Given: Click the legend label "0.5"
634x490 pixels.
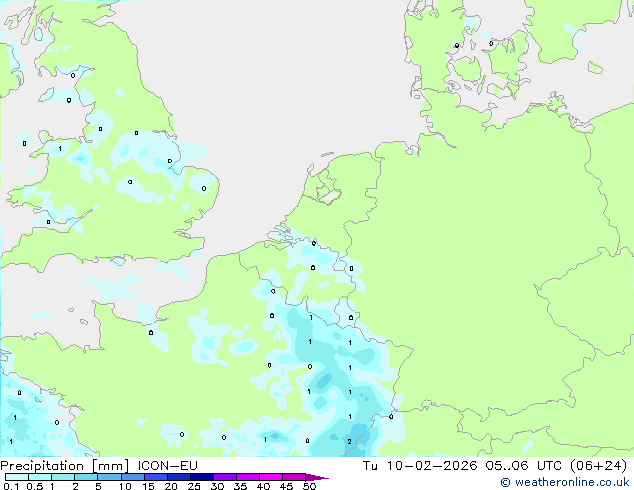Looking at the screenshot, I should click(35, 486).
